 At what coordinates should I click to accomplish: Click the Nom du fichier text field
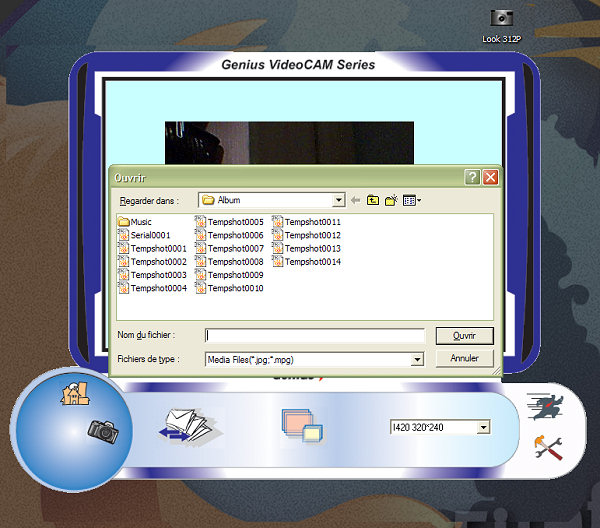tap(315, 336)
